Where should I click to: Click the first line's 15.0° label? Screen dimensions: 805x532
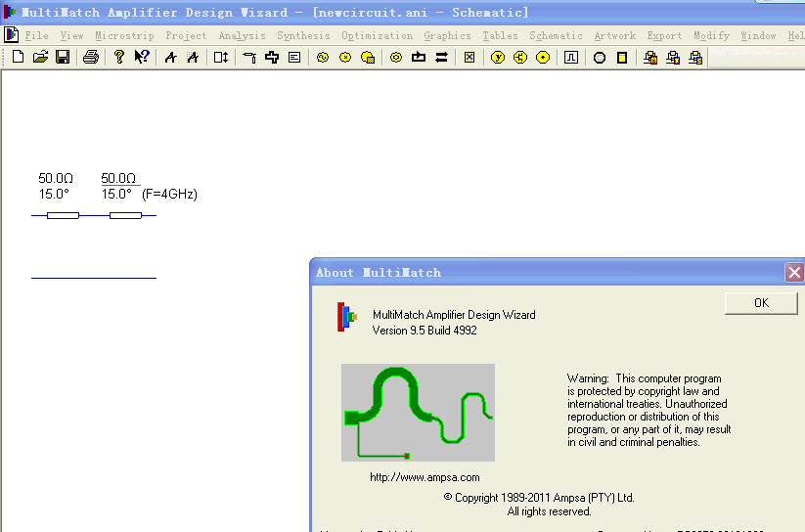[x=54, y=194]
